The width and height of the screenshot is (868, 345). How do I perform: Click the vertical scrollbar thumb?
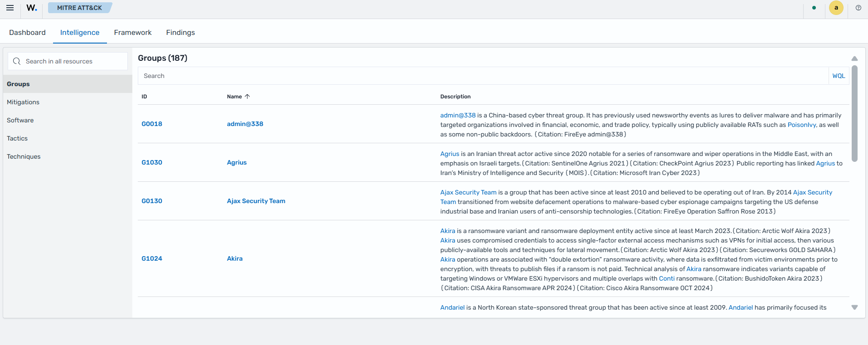pyautogui.click(x=854, y=113)
